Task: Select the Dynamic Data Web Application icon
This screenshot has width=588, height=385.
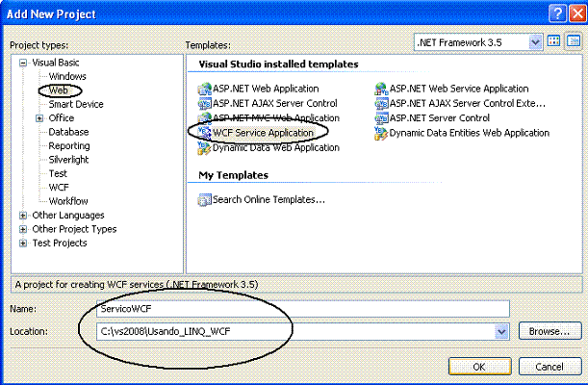Action: [x=204, y=147]
